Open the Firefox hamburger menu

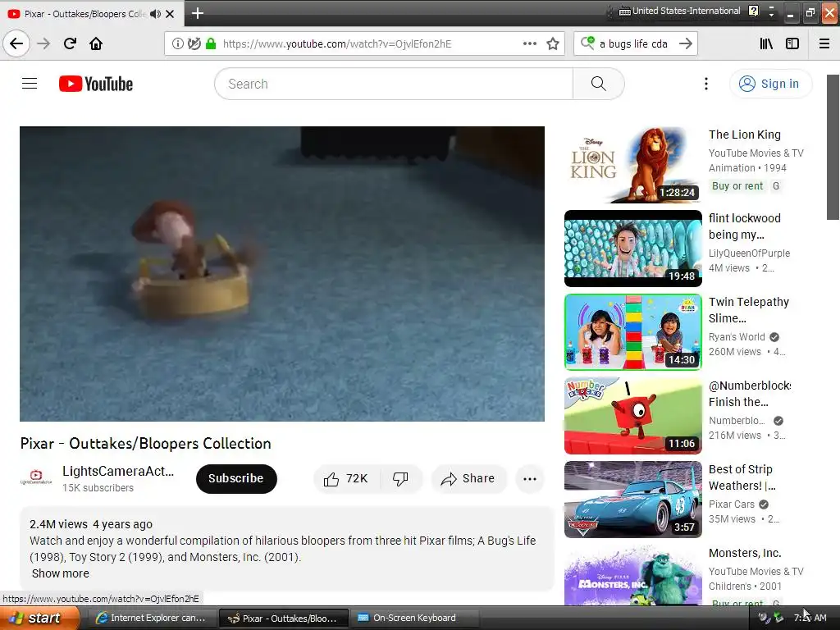pyautogui.click(x=824, y=44)
